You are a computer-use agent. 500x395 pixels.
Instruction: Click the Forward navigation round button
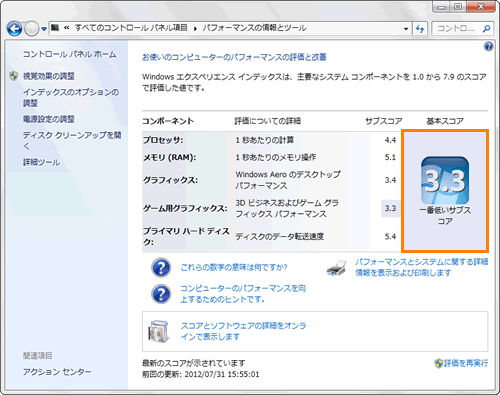32,29
